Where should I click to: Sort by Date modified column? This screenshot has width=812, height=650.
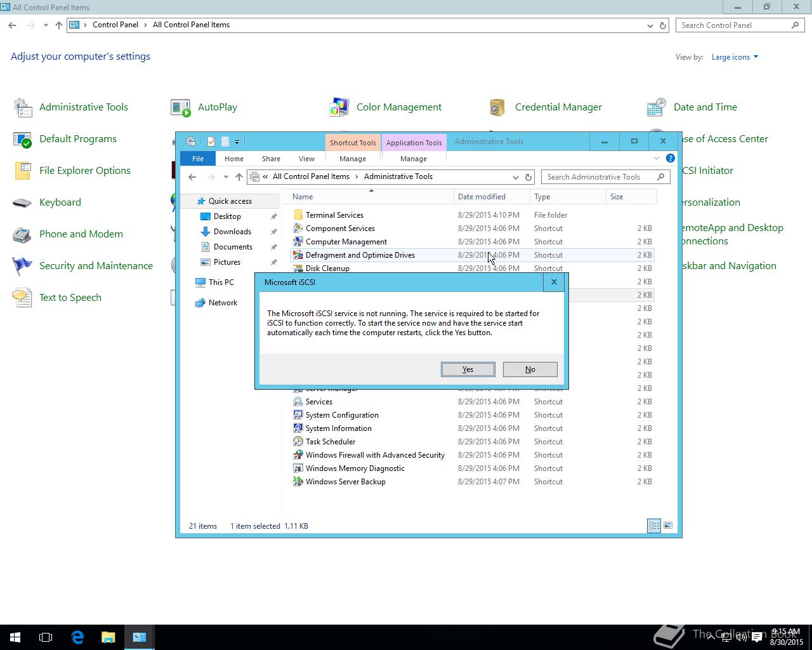tap(492, 197)
